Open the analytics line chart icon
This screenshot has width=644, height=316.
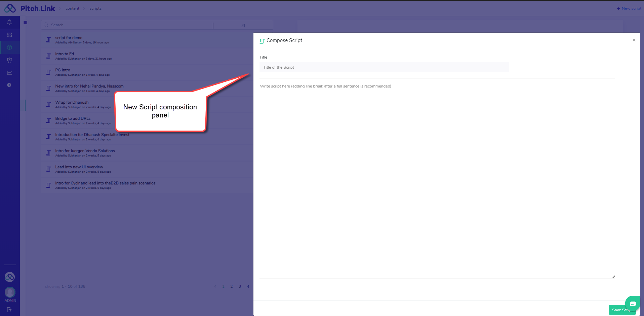tap(9, 73)
